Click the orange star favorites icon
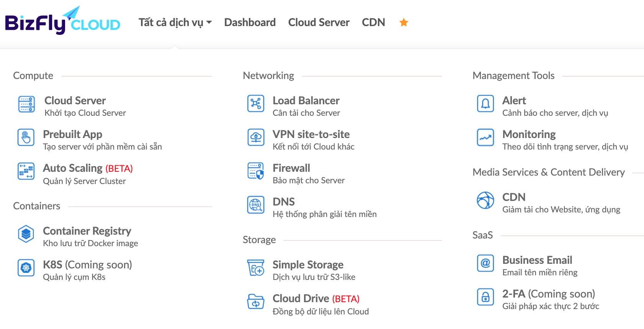Screen dimensions: 644x329 click(404, 22)
